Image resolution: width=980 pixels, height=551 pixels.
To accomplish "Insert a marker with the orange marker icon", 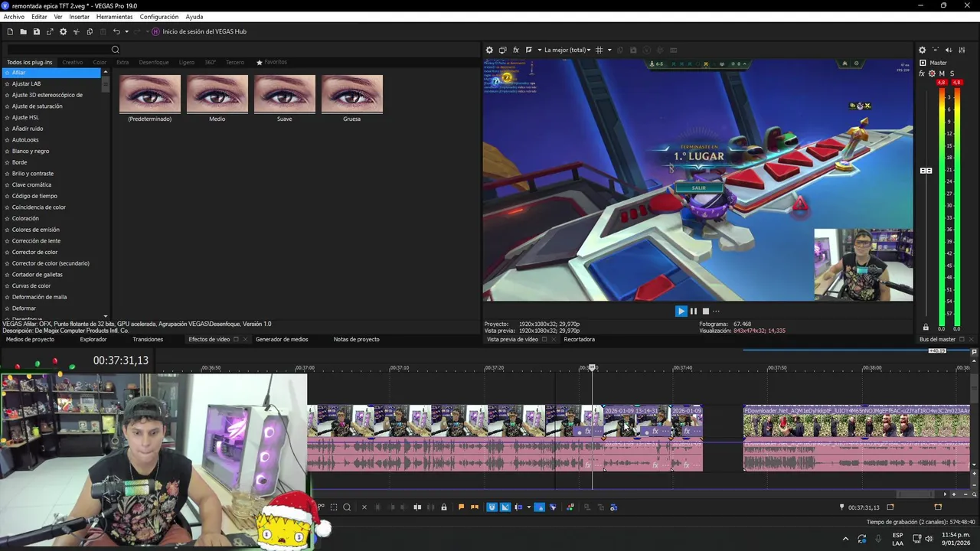I will [x=461, y=507].
